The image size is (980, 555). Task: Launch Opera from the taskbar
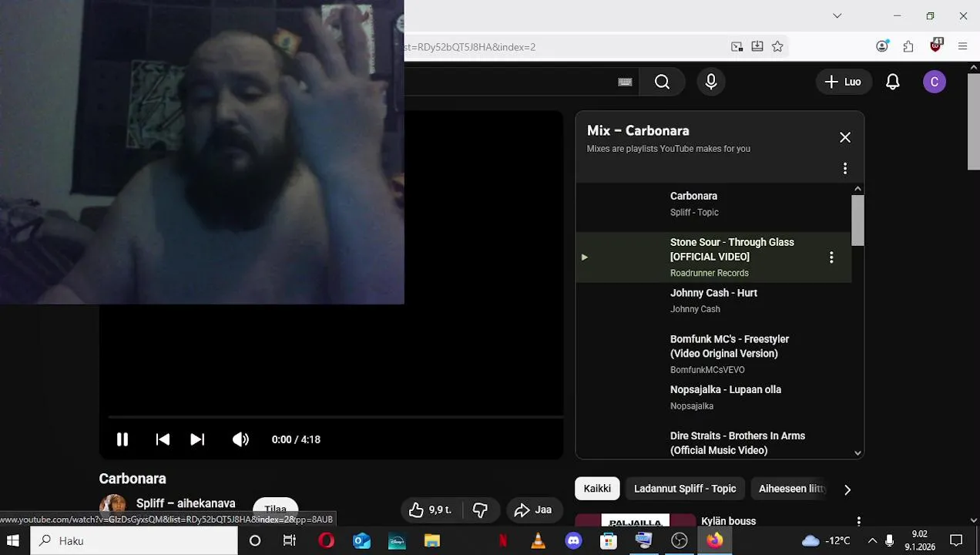[x=326, y=540]
